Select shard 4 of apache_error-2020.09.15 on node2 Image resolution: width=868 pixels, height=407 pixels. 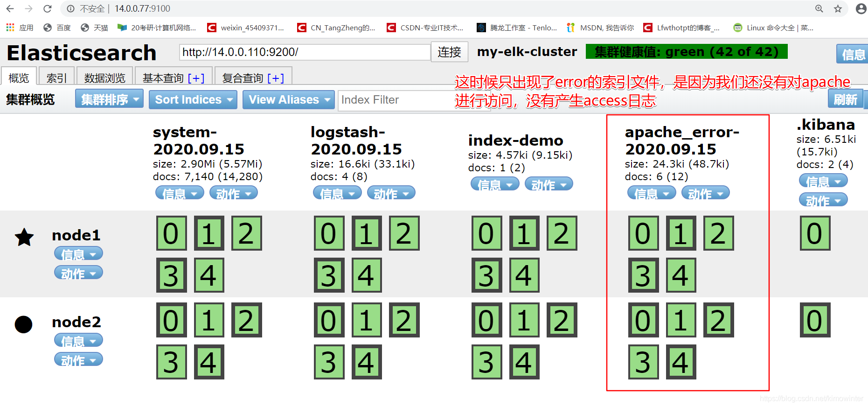681,362
